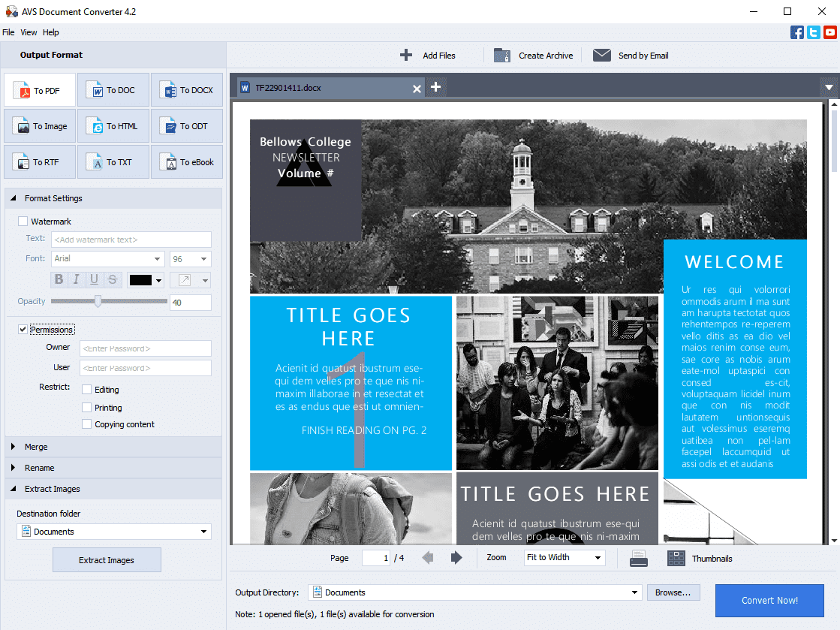Select the To DOCX output format
The height and width of the screenshot is (630, 840).
click(x=187, y=90)
